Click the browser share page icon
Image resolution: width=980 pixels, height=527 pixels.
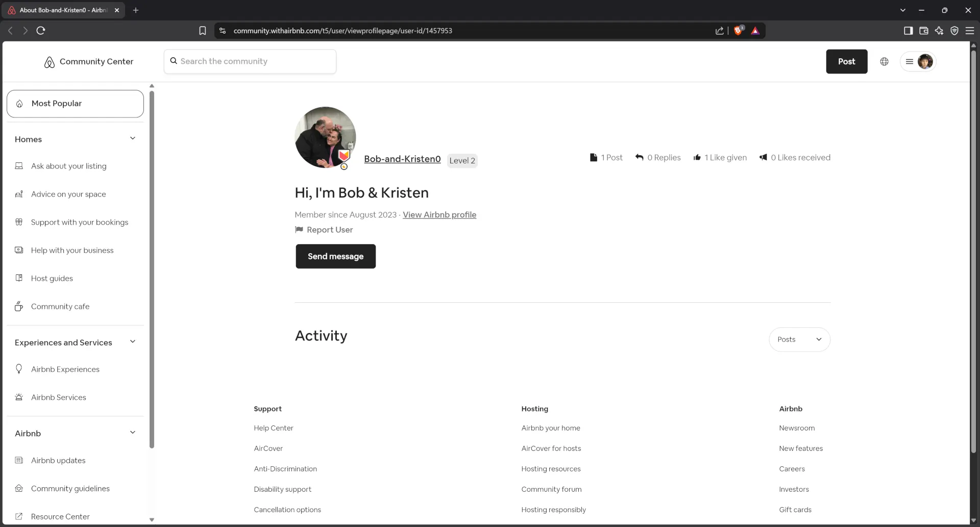point(719,31)
